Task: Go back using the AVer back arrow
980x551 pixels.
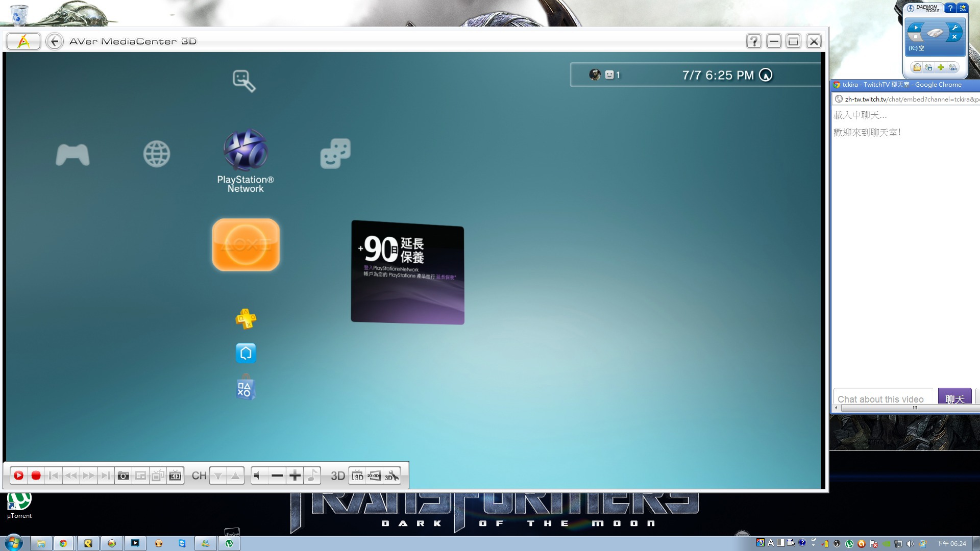Action: pos(55,41)
